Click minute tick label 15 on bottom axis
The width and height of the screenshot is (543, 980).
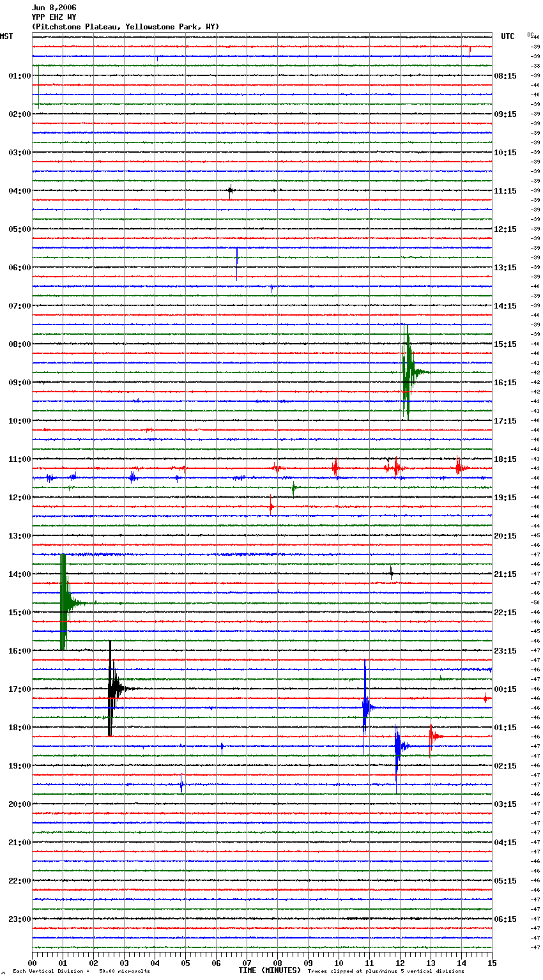(491, 963)
